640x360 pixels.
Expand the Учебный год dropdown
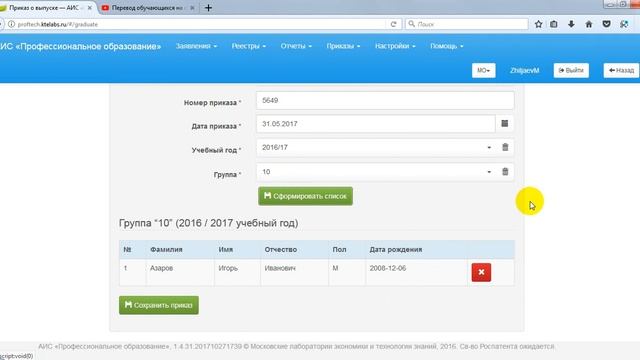489,147
